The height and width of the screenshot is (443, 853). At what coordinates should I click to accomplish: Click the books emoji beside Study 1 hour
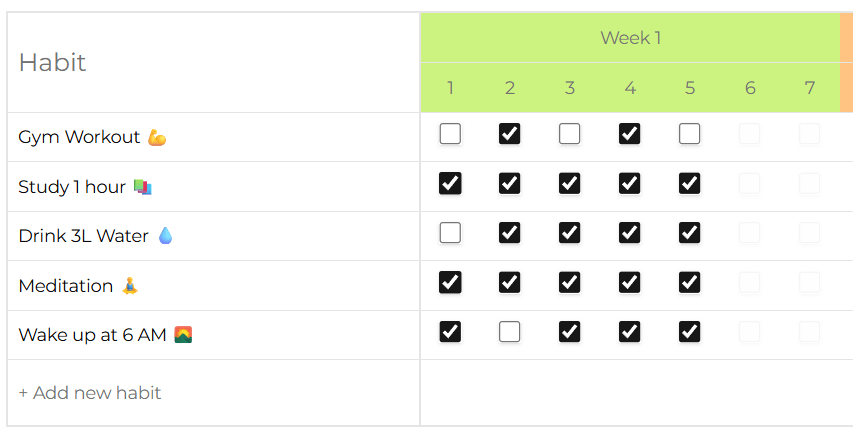[x=142, y=187]
